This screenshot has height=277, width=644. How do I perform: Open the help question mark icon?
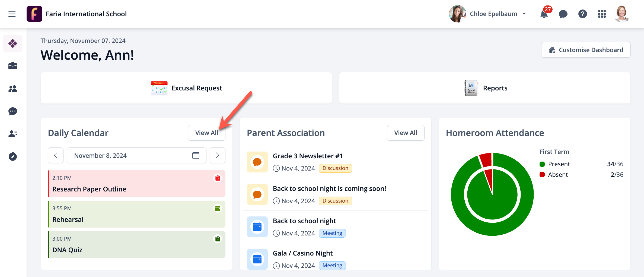click(582, 14)
